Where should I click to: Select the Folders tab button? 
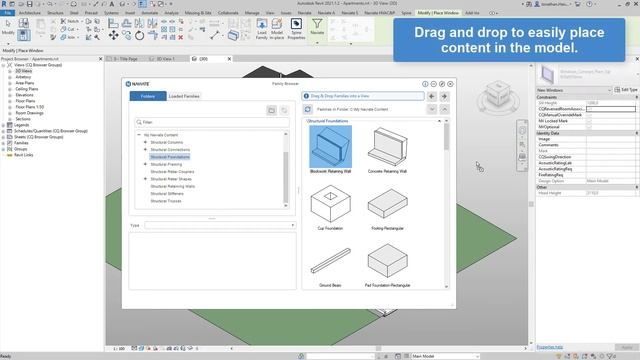(x=148, y=96)
